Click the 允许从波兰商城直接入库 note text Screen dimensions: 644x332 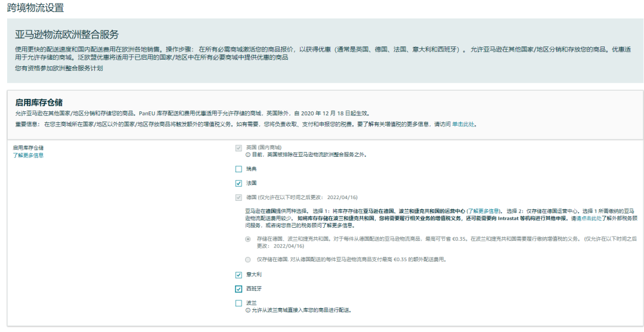click(302, 311)
